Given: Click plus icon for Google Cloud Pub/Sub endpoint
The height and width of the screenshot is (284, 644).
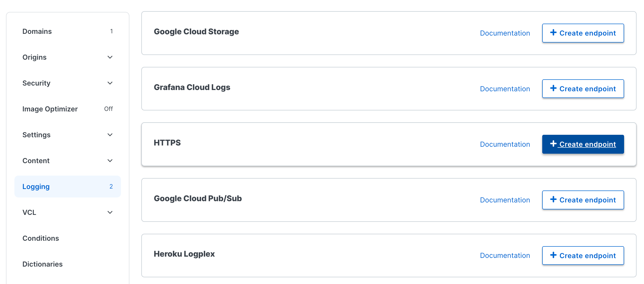Looking at the screenshot, I should [x=553, y=199].
